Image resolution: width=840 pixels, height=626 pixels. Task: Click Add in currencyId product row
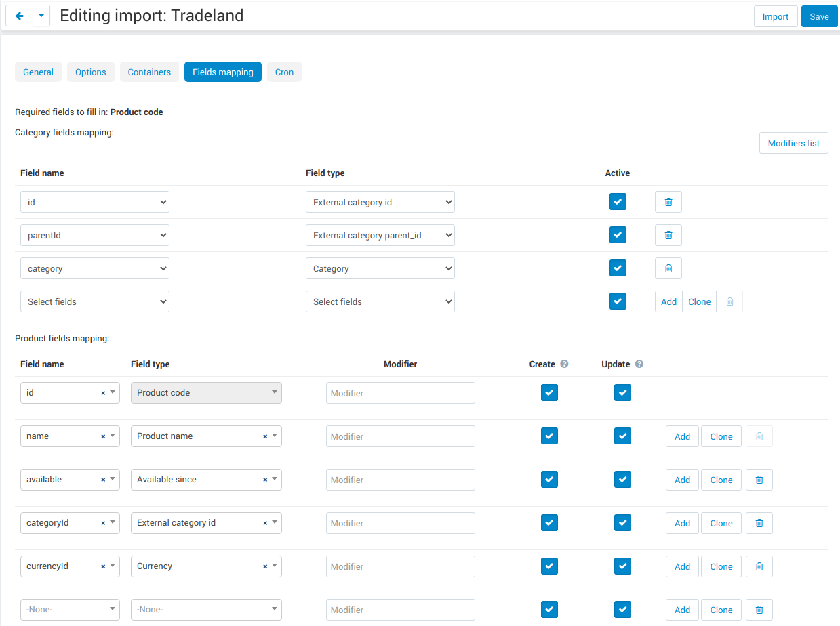point(682,566)
